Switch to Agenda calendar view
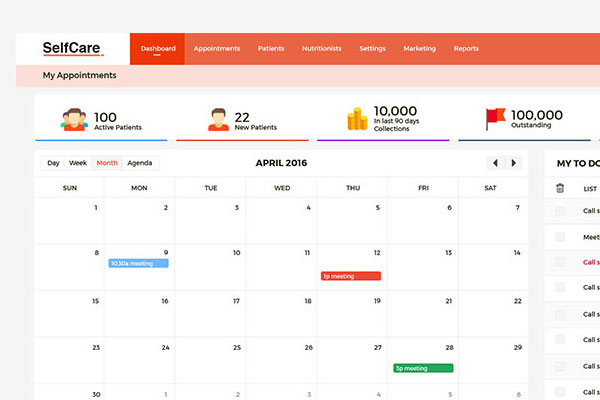The width and height of the screenshot is (600, 400). (140, 163)
